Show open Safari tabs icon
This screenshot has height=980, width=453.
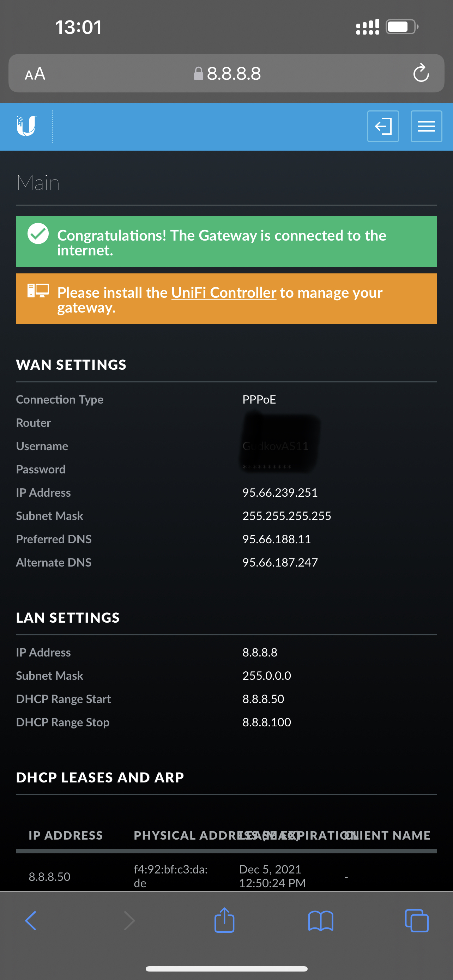(417, 921)
